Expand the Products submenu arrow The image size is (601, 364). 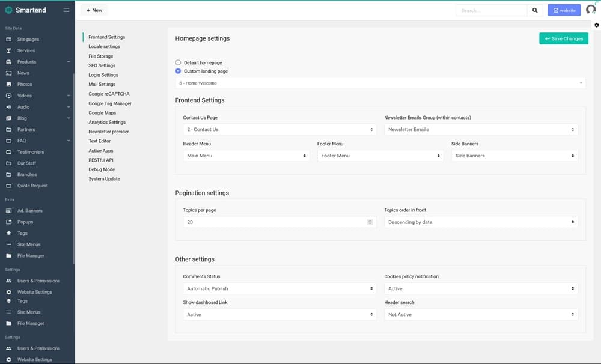coord(69,62)
